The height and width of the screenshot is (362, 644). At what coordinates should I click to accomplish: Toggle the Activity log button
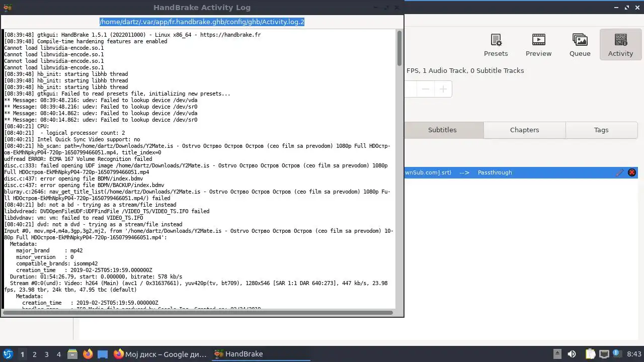[x=620, y=45]
